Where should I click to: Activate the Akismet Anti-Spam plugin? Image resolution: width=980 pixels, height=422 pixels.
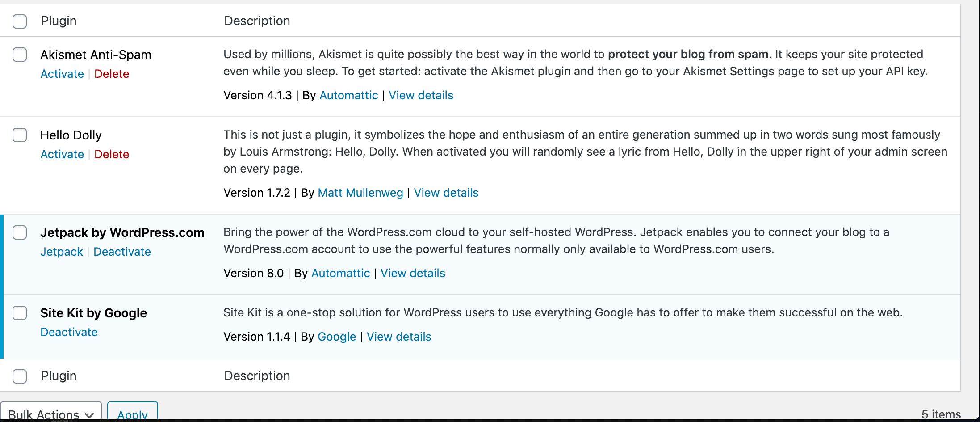62,74
